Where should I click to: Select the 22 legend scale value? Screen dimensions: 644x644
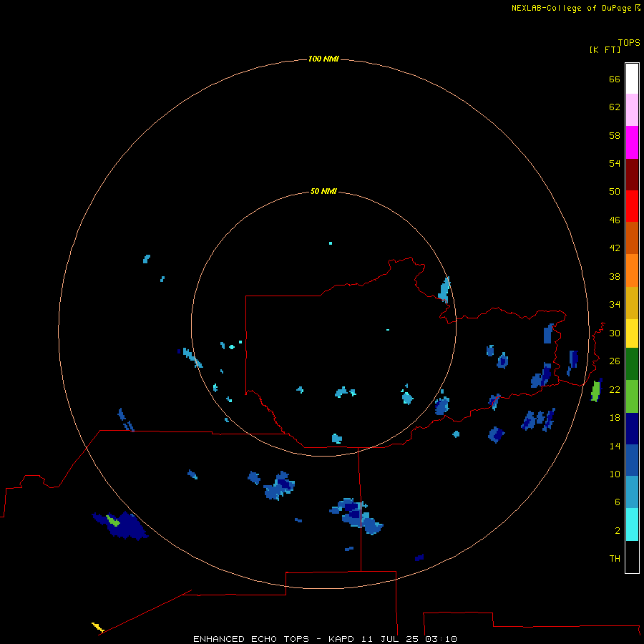(615, 389)
